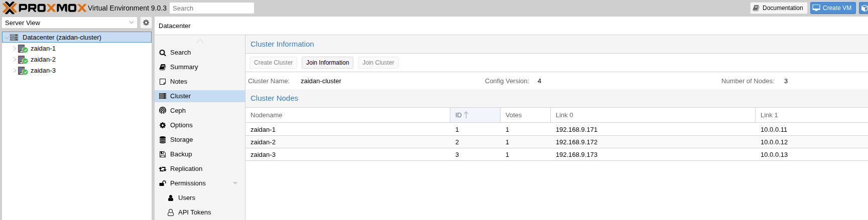This screenshot has height=220, width=868.
Task: Collapse the Datacenter tree root
Action: point(7,38)
